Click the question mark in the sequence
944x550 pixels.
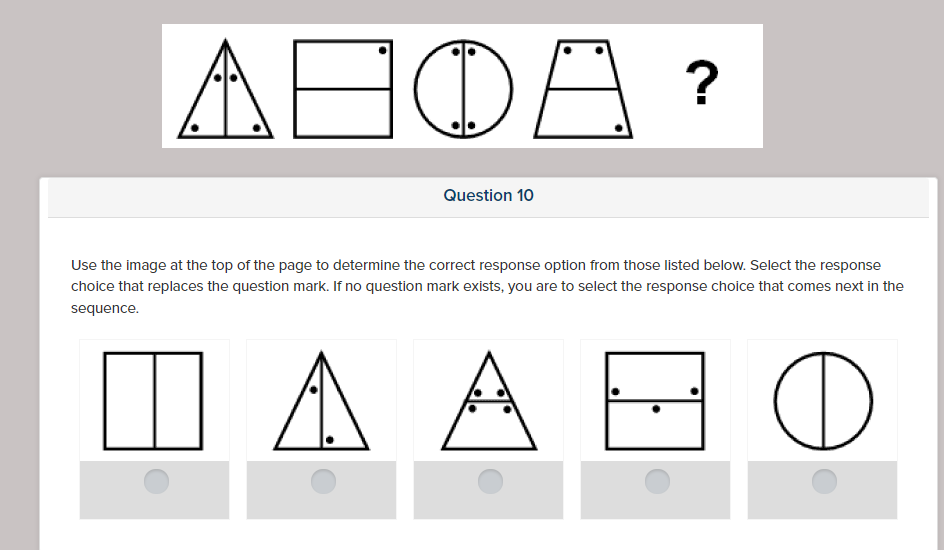click(x=702, y=84)
